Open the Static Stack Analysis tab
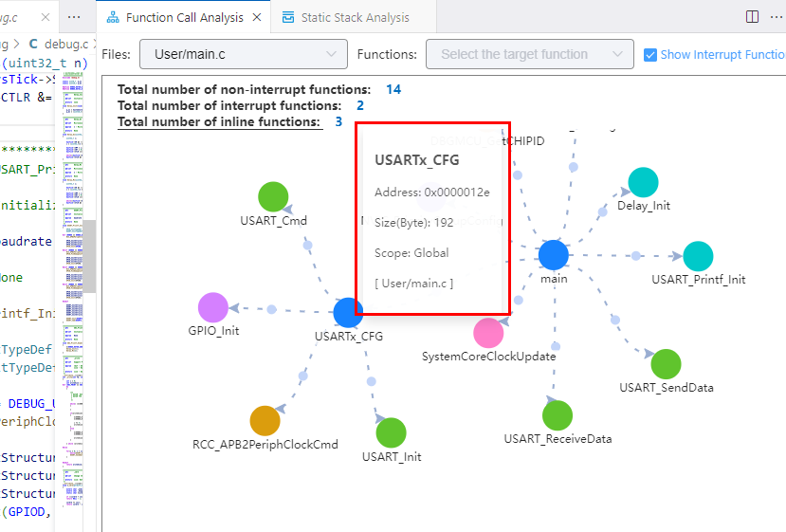The height and width of the screenshot is (532, 786). click(354, 18)
